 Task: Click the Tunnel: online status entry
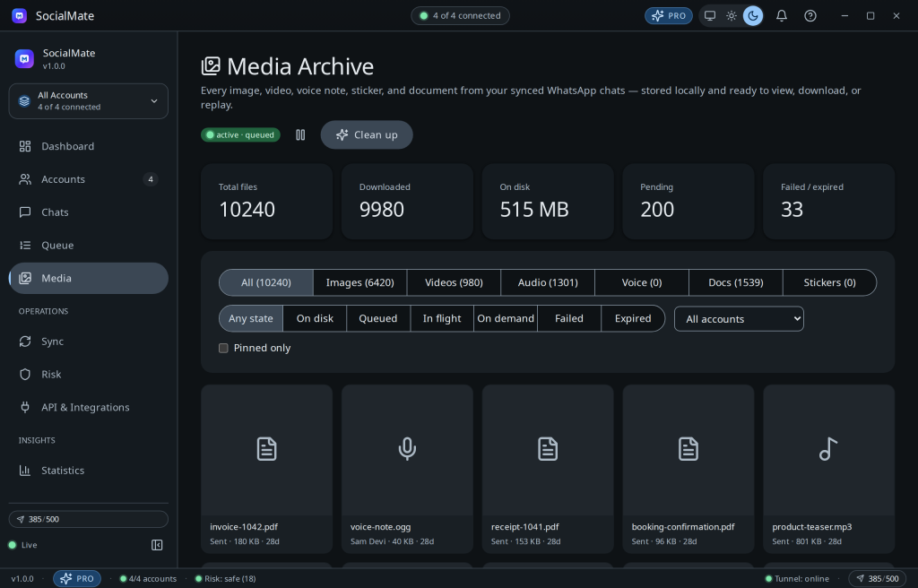tap(797, 579)
